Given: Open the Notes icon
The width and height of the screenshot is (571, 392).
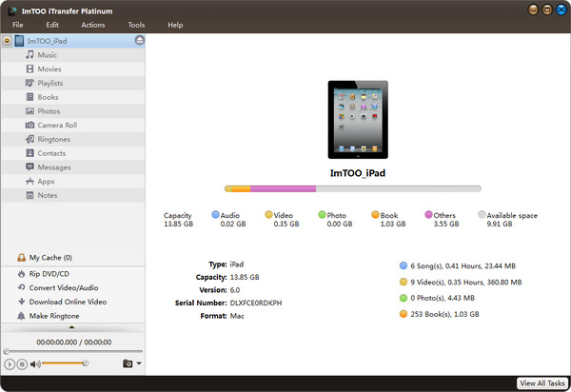Looking at the screenshot, I should point(30,195).
